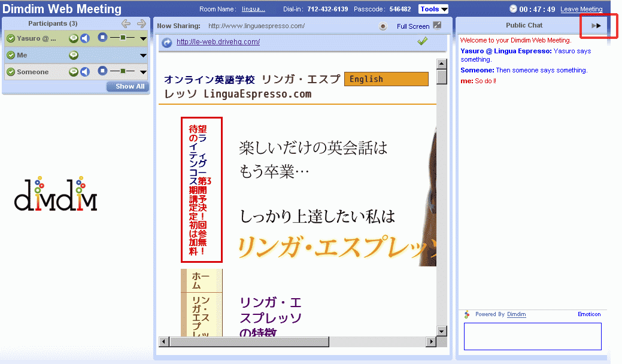Open private chat bubble icon for Yasuro
This screenshot has height=364, width=622.
click(x=74, y=38)
